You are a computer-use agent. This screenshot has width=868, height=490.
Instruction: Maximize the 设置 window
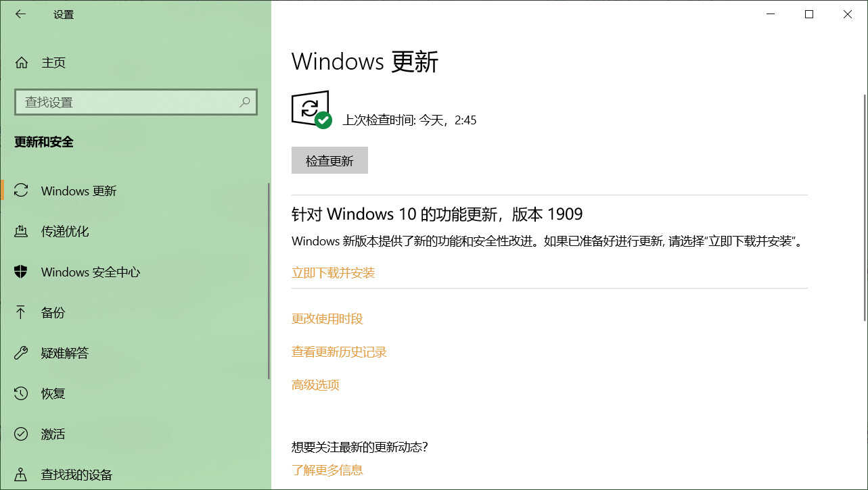[809, 14]
